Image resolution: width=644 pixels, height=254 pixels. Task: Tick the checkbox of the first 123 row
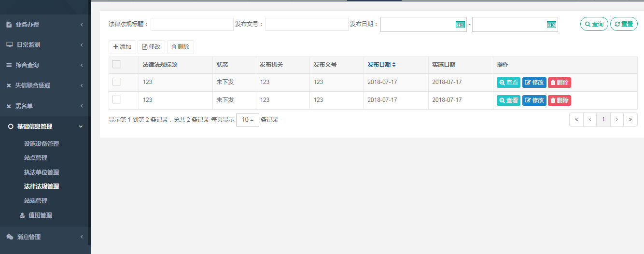[x=116, y=82]
